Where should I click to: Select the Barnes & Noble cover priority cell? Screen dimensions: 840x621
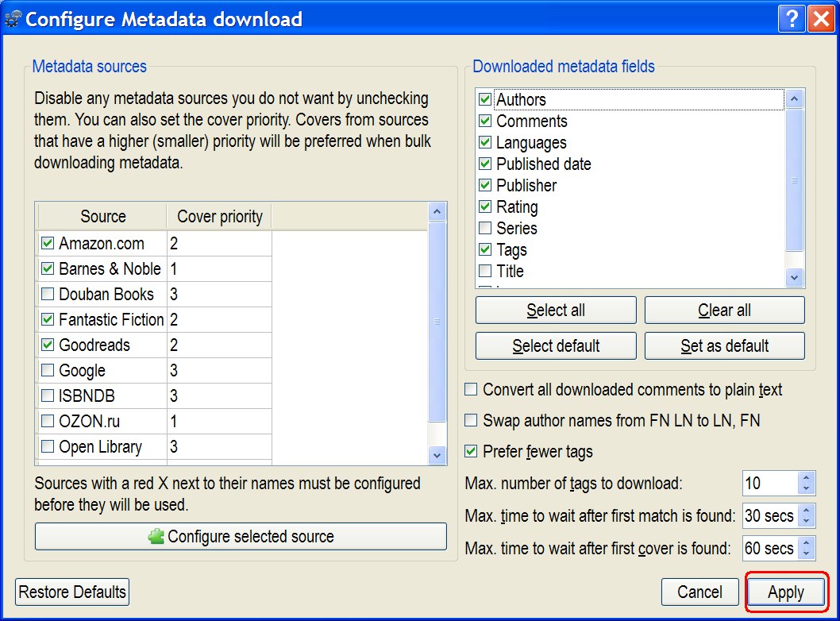(219, 268)
